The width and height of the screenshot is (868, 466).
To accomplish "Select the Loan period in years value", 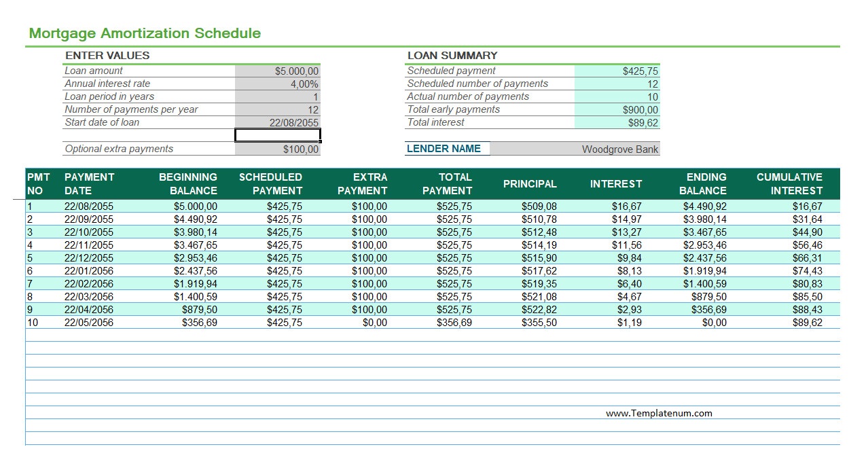I will pyautogui.click(x=277, y=96).
